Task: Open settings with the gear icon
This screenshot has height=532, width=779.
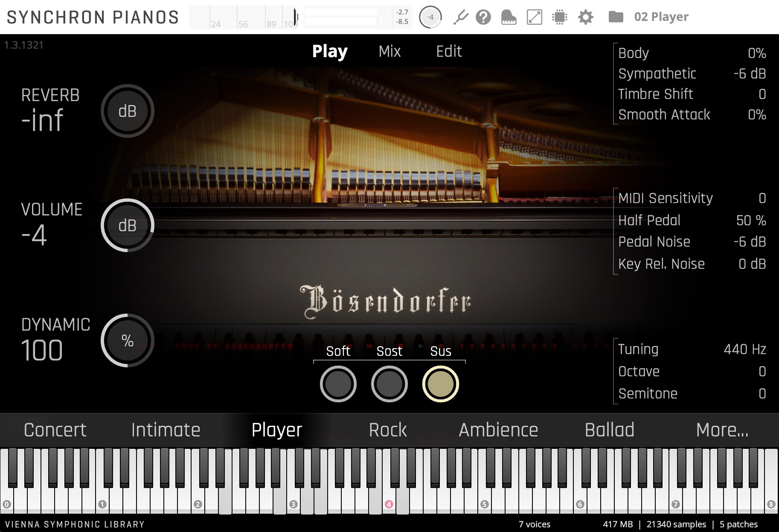Action: pos(585,17)
